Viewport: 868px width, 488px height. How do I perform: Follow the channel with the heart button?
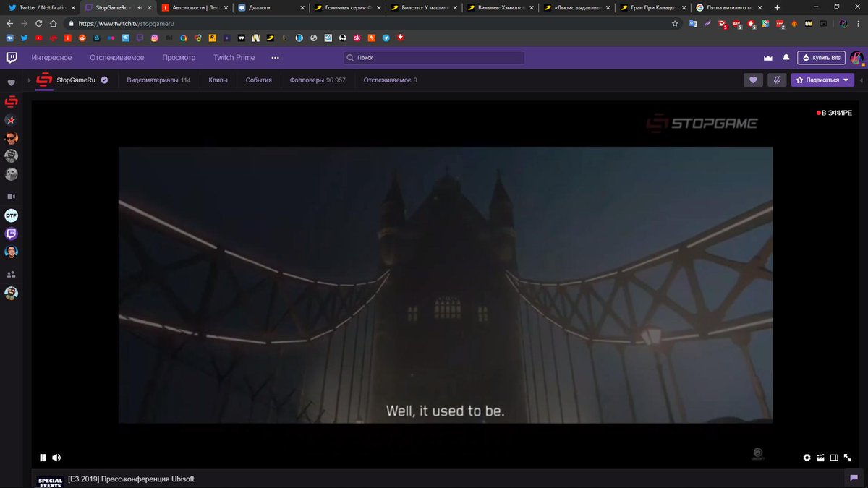click(x=753, y=80)
